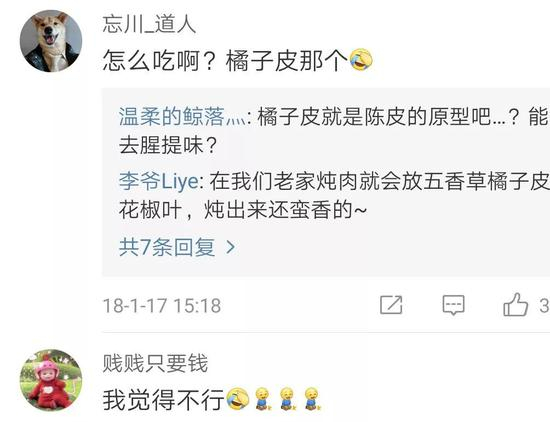The height and width of the screenshot is (422, 550).
Task: Open replier 温柔的鲸落 profile link
Action: [182, 116]
